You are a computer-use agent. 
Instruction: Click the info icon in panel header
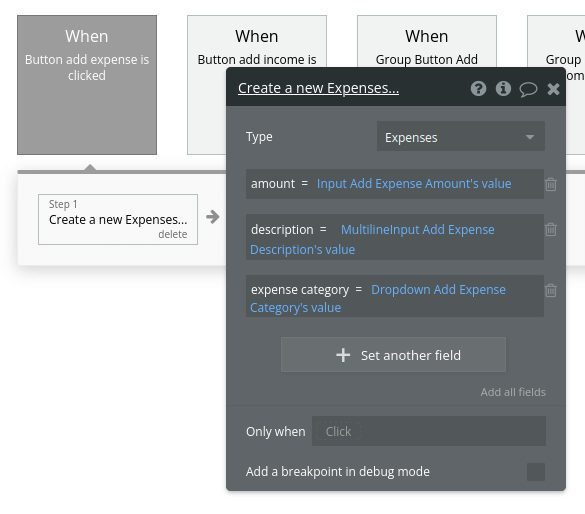click(x=503, y=89)
